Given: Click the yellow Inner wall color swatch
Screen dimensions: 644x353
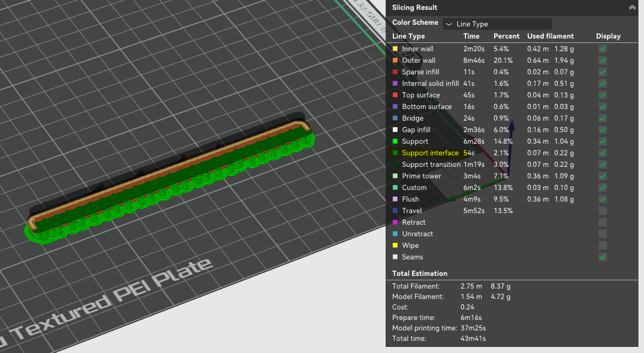Looking at the screenshot, I should [395, 49].
